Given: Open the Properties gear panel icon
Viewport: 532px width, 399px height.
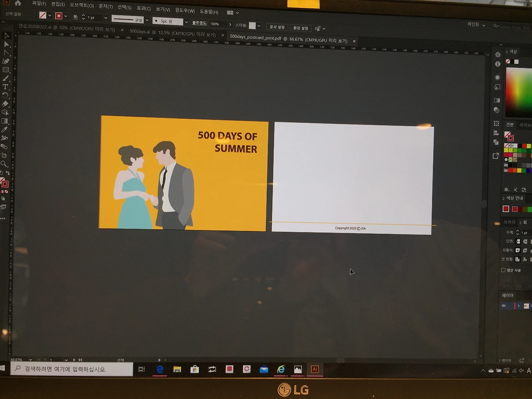Looking at the screenshot, I should 498,55.
